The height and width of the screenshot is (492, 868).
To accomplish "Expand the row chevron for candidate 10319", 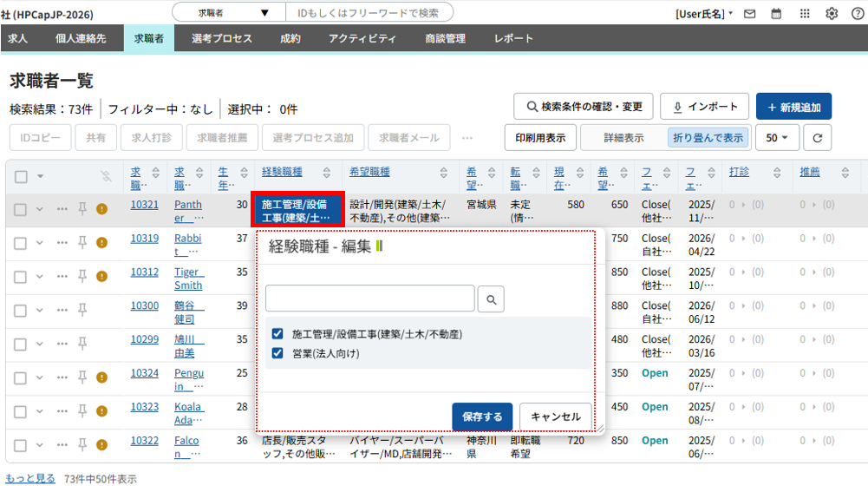I will pyautogui.click(x=40, y=242).
